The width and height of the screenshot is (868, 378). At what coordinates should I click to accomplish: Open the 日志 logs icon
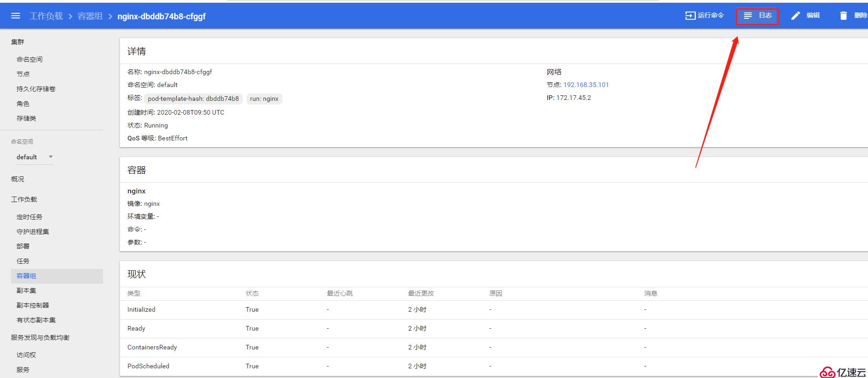tap(748, 16)
